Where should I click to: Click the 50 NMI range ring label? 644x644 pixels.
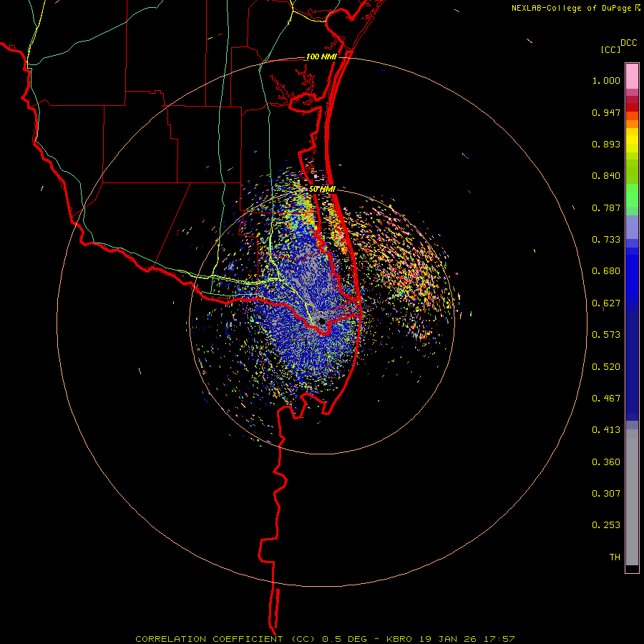coord(323,190)
